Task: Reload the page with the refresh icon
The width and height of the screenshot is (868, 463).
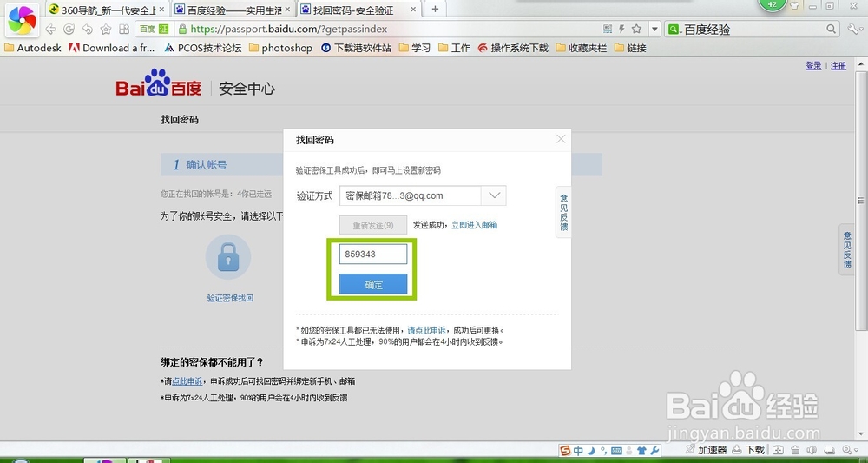Action: pyautogui.click(x=69, y=30)
